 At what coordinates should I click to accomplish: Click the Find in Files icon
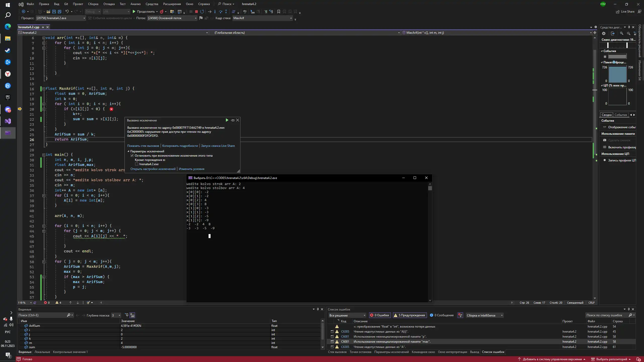pos(172,12)
